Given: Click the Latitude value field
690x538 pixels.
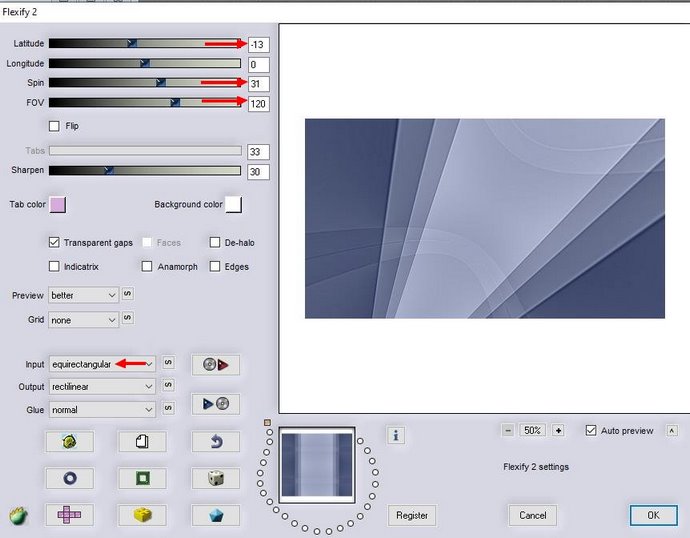Looking at the screenshot, I should click(259, 44).
